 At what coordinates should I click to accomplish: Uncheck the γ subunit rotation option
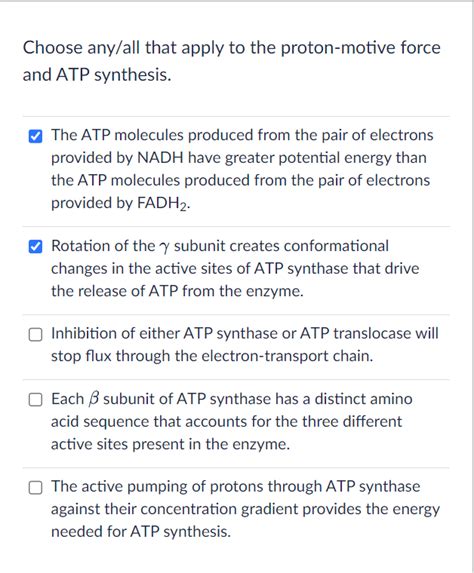35,247
